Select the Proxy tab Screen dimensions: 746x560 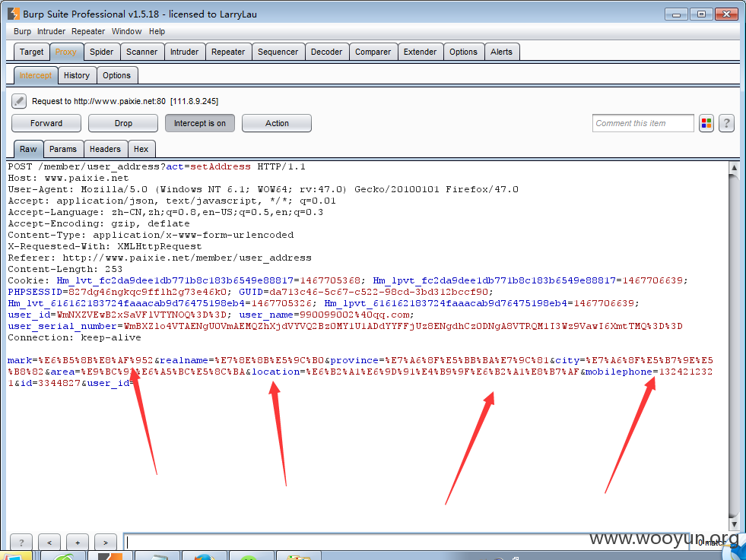coord(65,52)
